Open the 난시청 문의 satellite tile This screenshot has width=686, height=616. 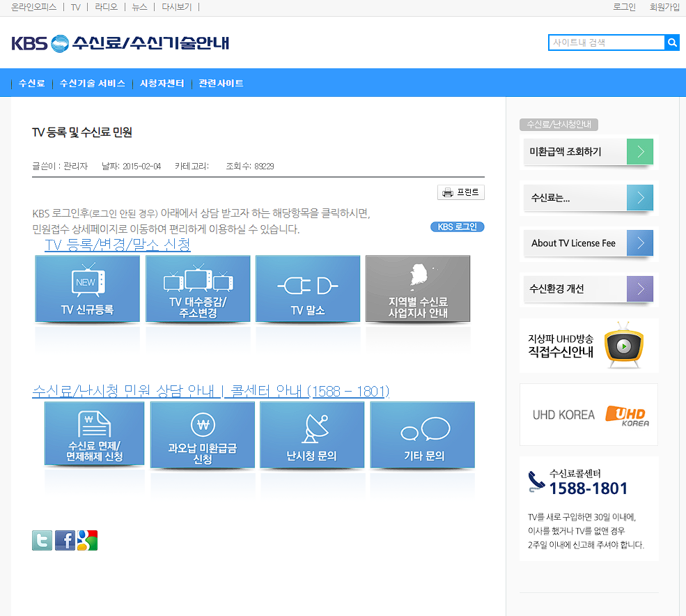[x=312, y=435]
